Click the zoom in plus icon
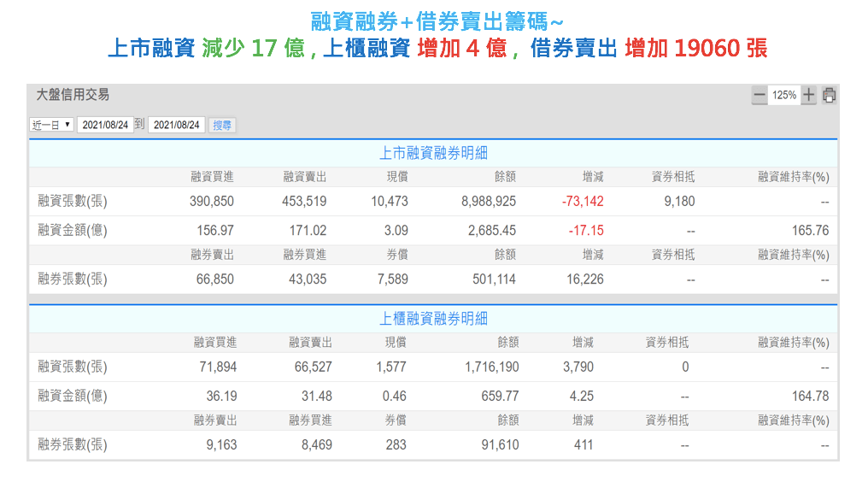This screenshot has height=482, width=868. pos(808,96)
